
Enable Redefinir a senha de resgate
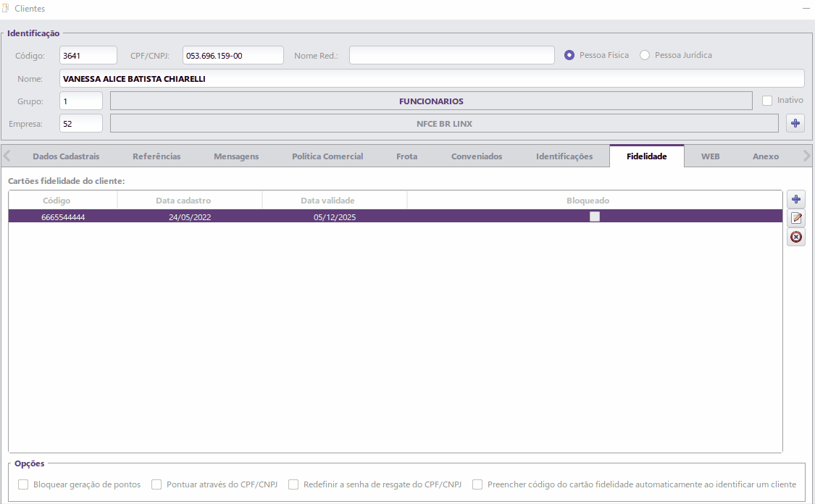[x=293, y=484]
